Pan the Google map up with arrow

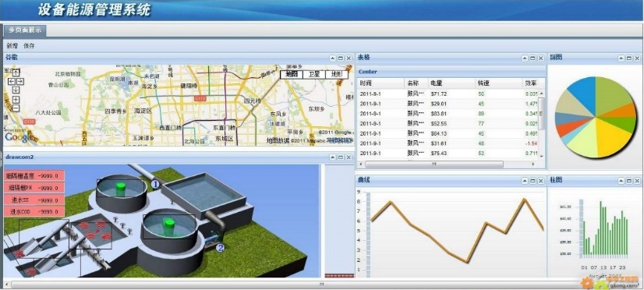[16, 72]
